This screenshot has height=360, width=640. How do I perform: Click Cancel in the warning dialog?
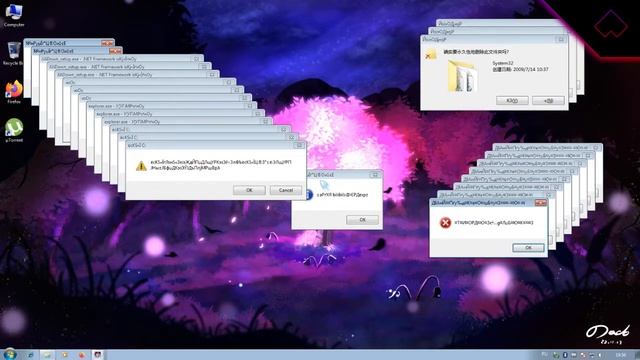[286, 190]
